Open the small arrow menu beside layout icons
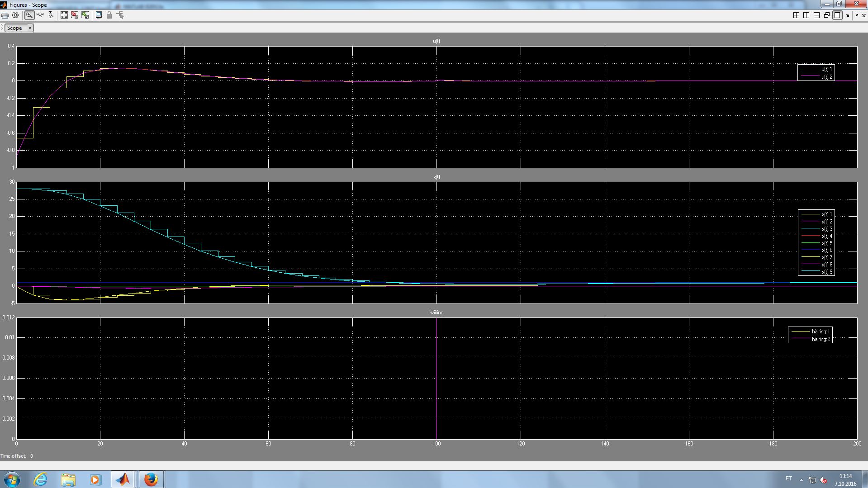The width and height of the screenshot is (868, 488). pos(847,16)
